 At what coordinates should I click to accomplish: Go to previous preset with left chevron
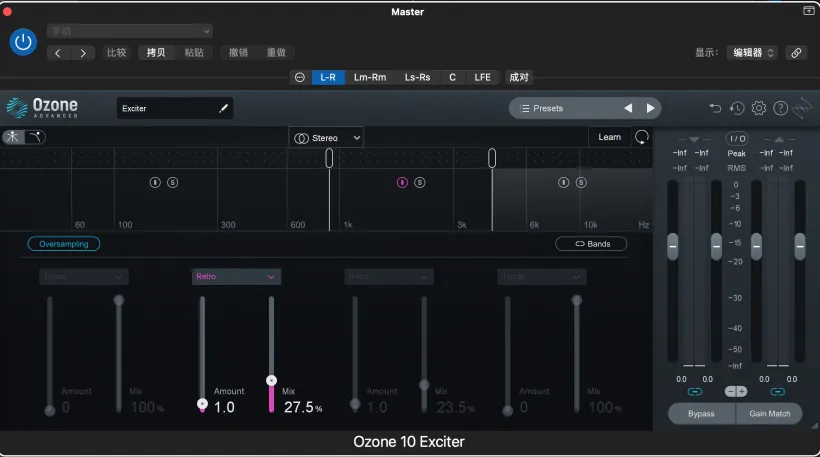pyautogui.click(x=58, y=53)
